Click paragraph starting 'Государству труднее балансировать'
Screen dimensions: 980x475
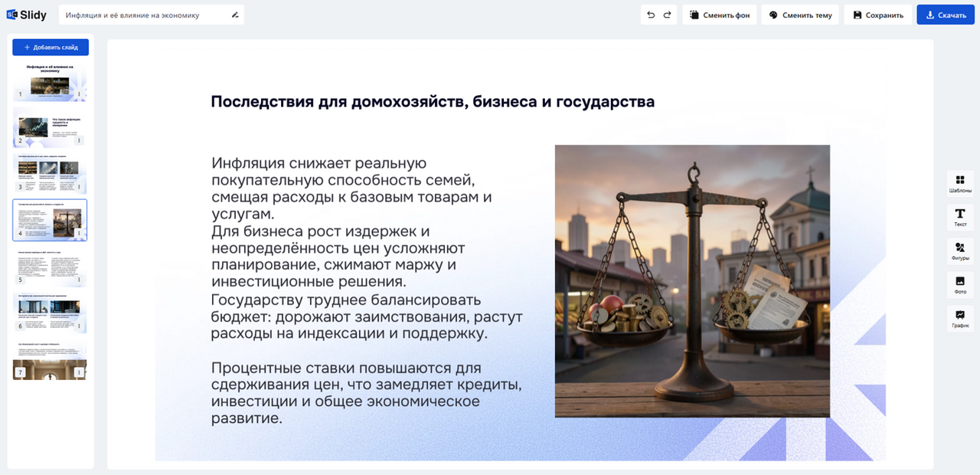click(x=366, y=316)
